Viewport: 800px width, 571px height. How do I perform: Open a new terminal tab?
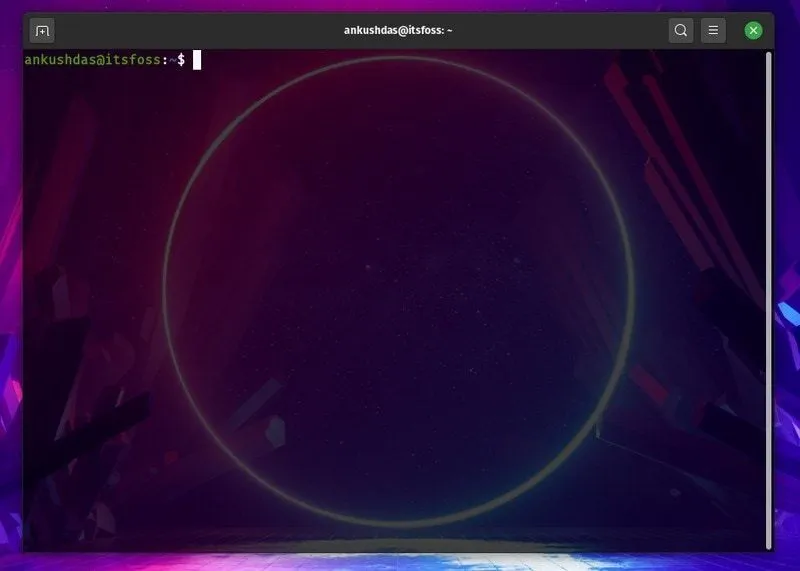point(42,31)
